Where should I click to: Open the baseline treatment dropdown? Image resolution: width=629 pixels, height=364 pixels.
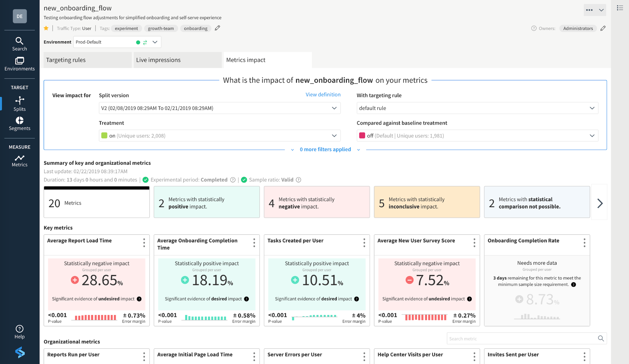point(477,136)
